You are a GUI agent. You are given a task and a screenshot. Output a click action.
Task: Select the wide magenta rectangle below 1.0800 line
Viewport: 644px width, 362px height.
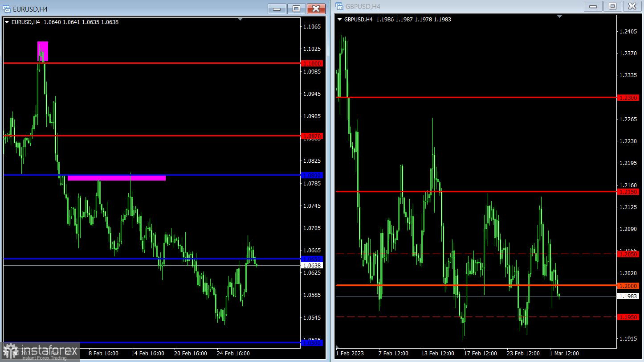(x=117, y=178)
